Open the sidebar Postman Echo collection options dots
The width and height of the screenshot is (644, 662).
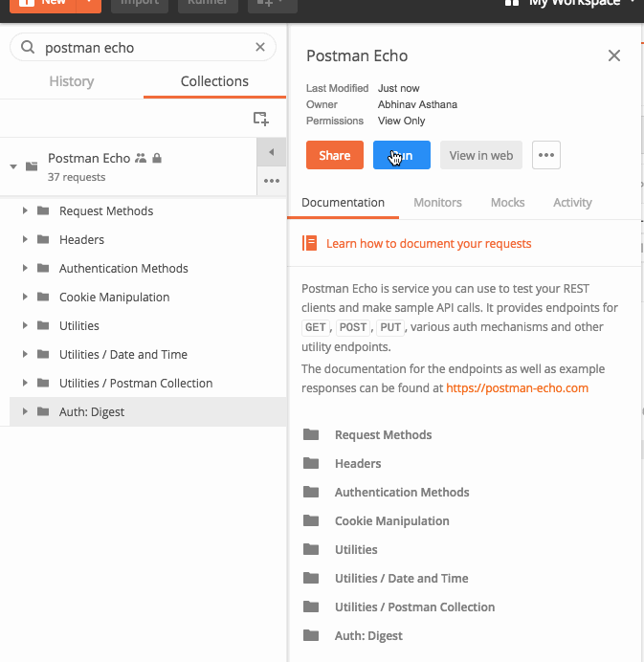click(x=271, y=181)
